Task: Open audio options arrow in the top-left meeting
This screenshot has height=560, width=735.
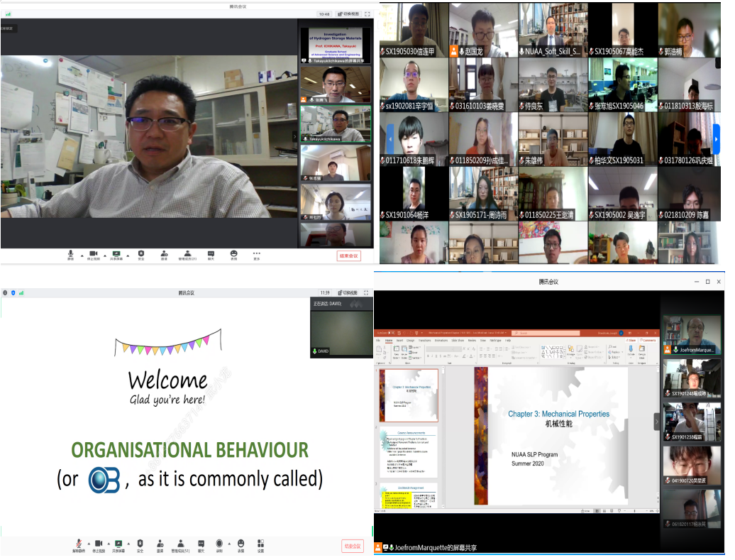Action: coord(82,256)
